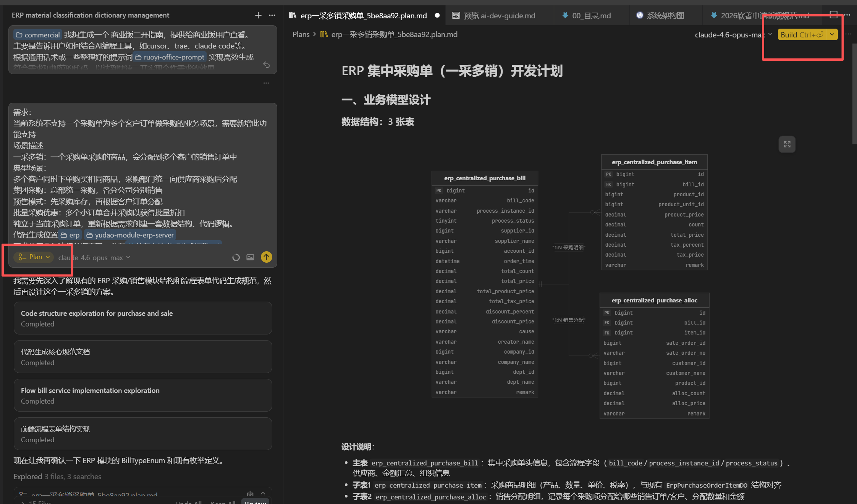Viewport: 857px width, 504px height.
Task: Open chat panel options via the ellipsis icon
Action: pos(272,15)
